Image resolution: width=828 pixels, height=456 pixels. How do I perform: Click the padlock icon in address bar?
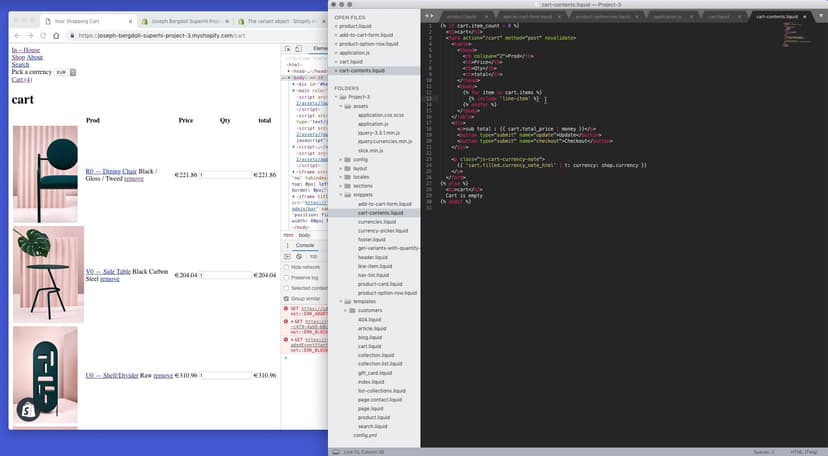72,35
